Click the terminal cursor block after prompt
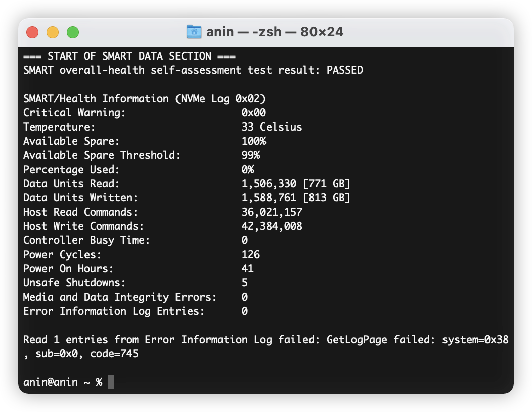 111,382
